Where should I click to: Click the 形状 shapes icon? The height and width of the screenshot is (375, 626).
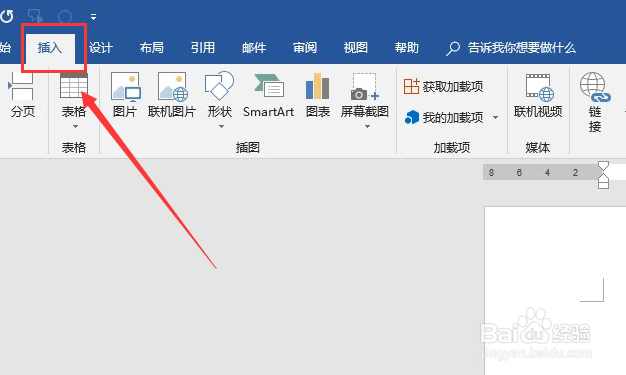219,85
